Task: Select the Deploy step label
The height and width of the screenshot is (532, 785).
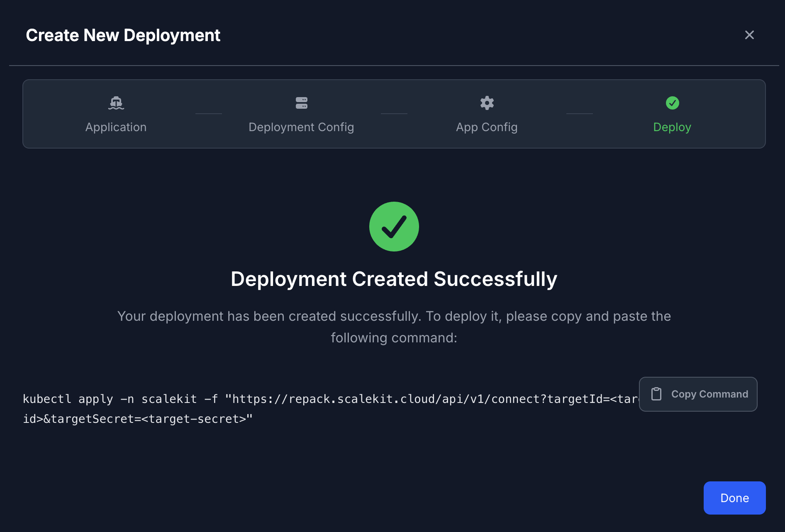Action: (672, 127)
